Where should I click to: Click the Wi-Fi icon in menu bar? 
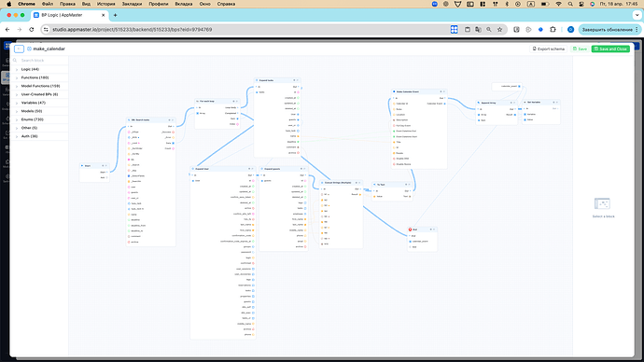558,4
